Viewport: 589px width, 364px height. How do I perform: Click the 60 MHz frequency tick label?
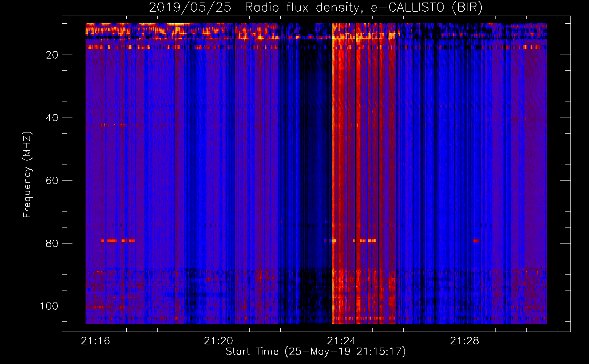[52, 181]
